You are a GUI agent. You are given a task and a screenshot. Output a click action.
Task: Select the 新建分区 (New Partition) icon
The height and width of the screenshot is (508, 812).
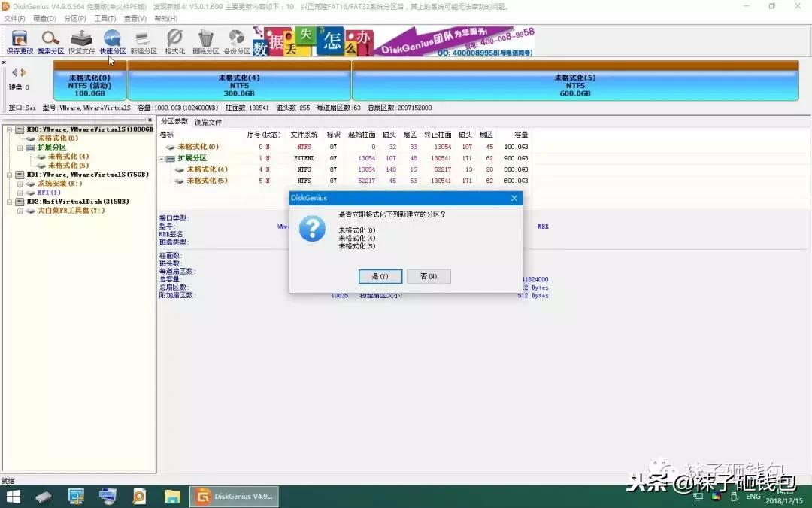click(144, 41)
